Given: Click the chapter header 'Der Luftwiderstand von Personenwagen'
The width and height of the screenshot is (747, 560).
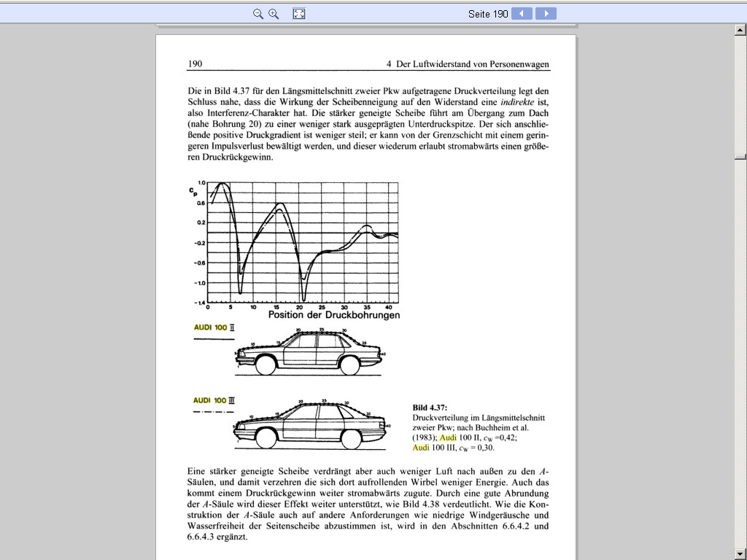Looking at the screenshot, I should pos(473,64).
